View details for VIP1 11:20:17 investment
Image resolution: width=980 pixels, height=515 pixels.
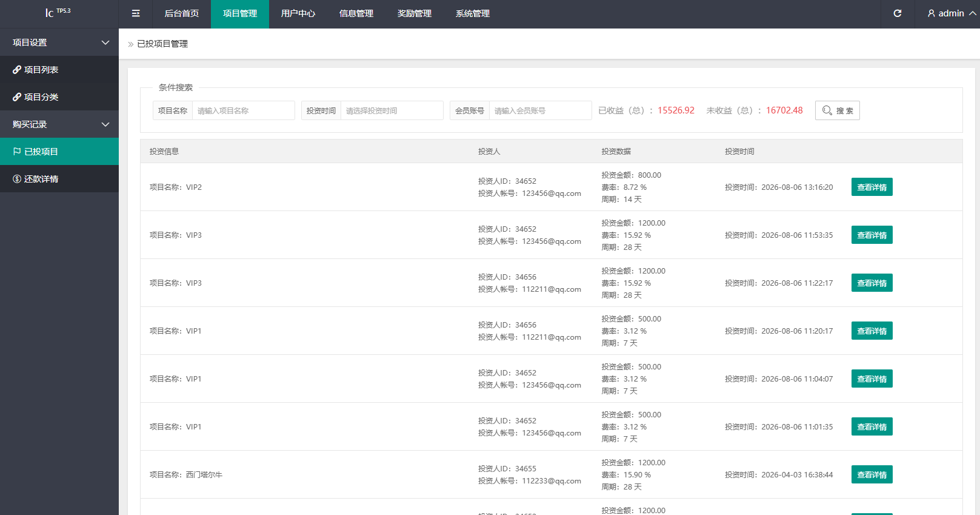(x=872, y=331)
